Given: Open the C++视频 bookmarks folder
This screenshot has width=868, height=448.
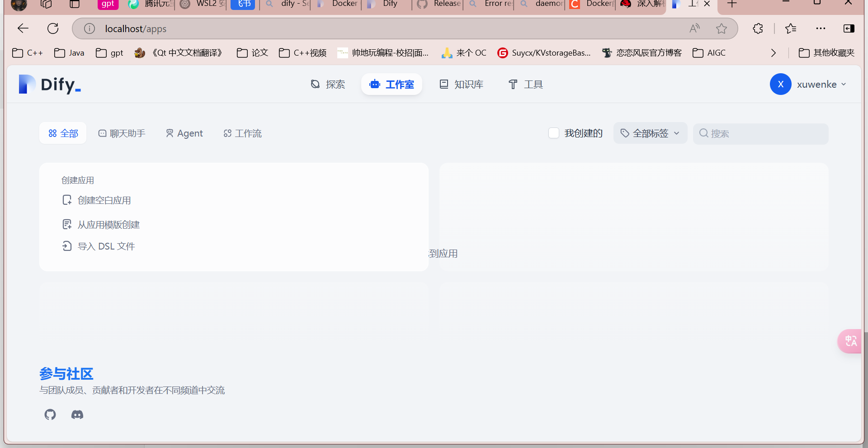Looking at the screenshot, I should (302, 53).
